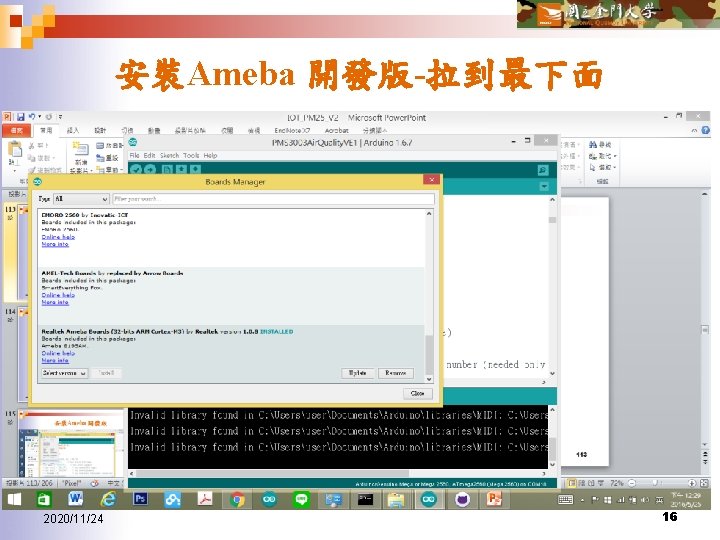
Task: Click the PowerPoint Paste clipboard icon
Action: [x=15, y=150]
